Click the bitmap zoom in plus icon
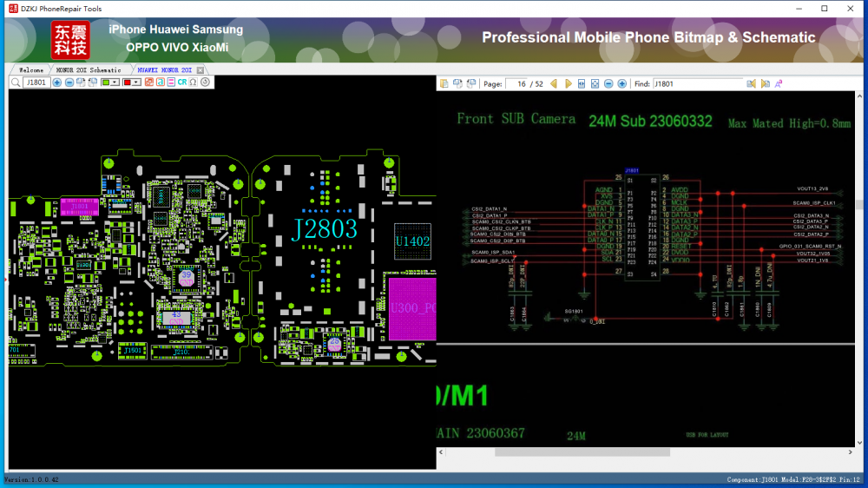The height and width of the screenshot is (488, 868). coord(57,82)
